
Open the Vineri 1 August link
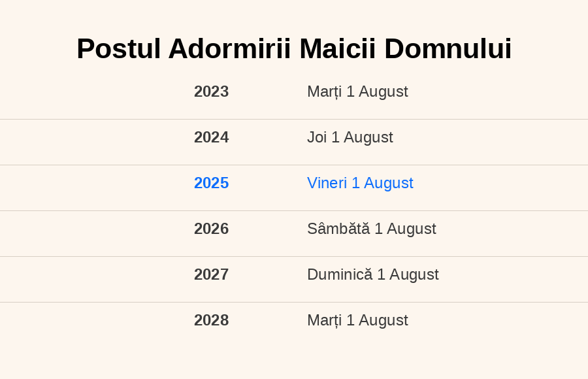click(360, 183)
